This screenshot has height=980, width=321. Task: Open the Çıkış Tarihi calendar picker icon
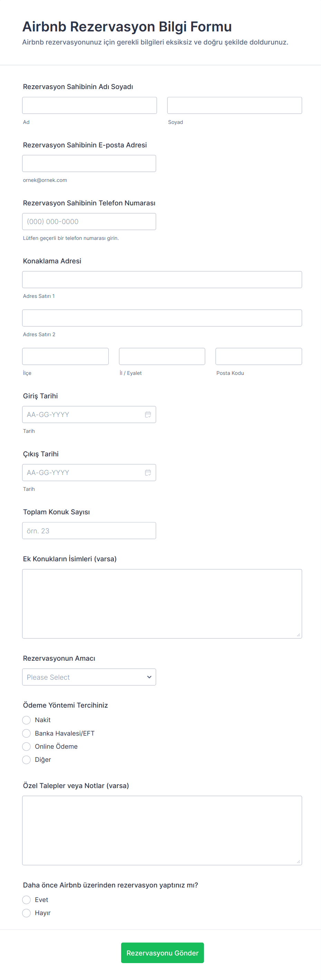(x=148, y=472)
